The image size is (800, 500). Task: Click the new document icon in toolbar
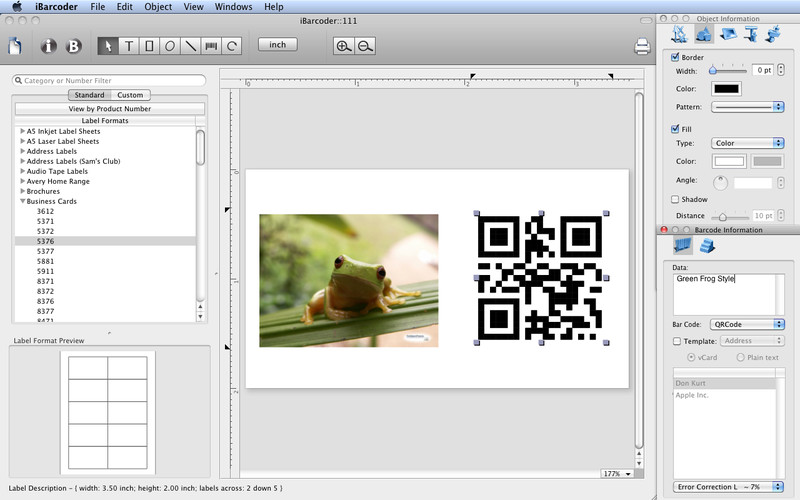pos(15,46)
